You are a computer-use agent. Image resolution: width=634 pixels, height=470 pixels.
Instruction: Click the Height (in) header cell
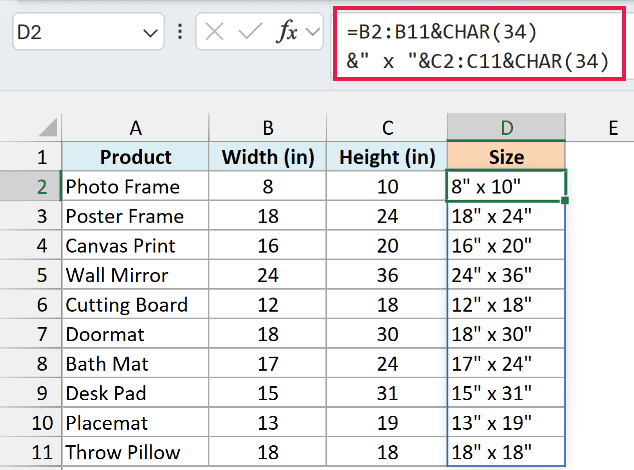387,157
